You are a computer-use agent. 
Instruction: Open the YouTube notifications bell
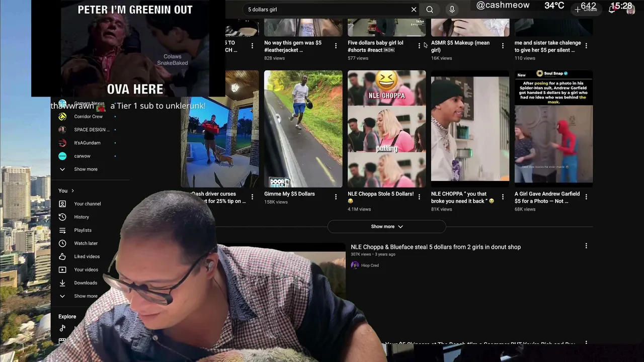(x=612, y=10)
